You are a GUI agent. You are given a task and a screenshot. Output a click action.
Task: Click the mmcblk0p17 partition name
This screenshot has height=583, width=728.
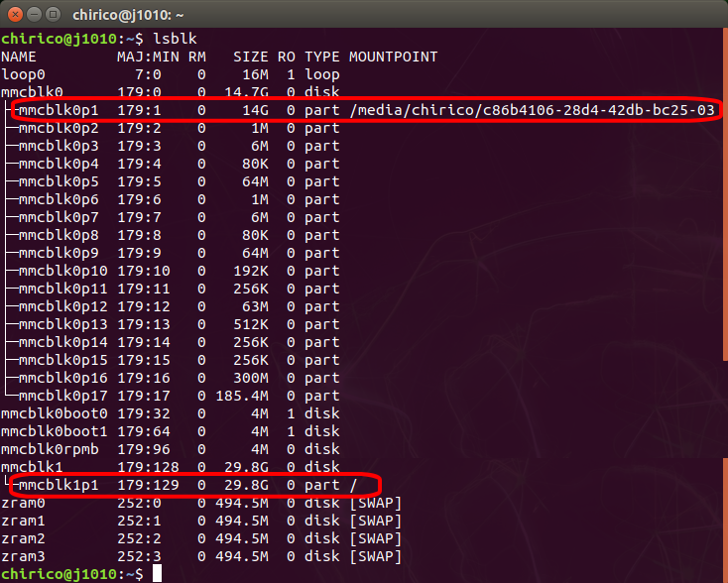pos(61,396)
